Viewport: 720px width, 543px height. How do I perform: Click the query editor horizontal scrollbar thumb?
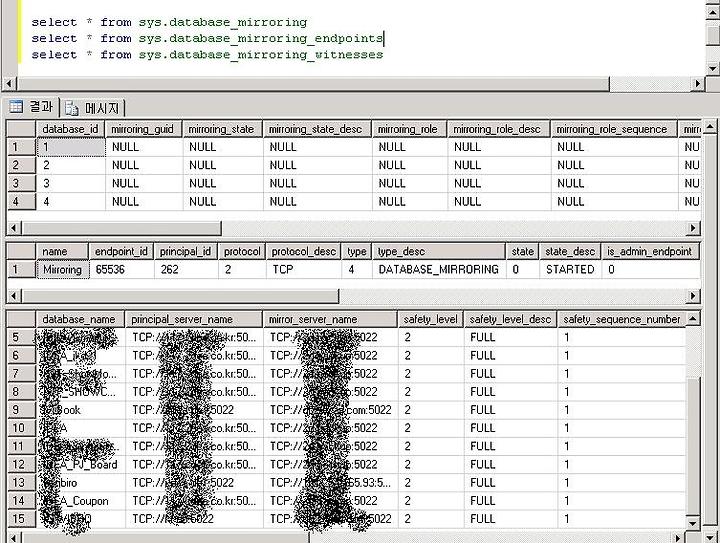(x=313, y=84)
